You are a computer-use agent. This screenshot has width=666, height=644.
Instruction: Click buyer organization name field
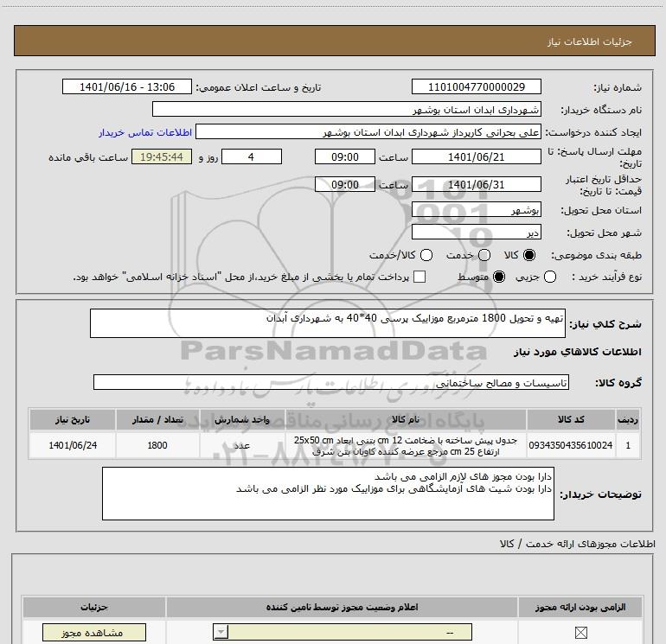point(347,110)
